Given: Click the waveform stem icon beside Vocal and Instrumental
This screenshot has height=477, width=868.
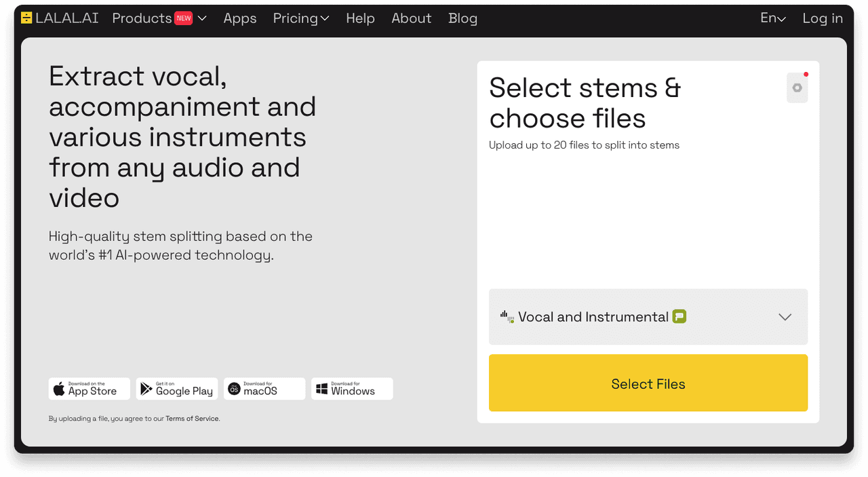Looking at the screenshot, I should (x=506, y=316).
